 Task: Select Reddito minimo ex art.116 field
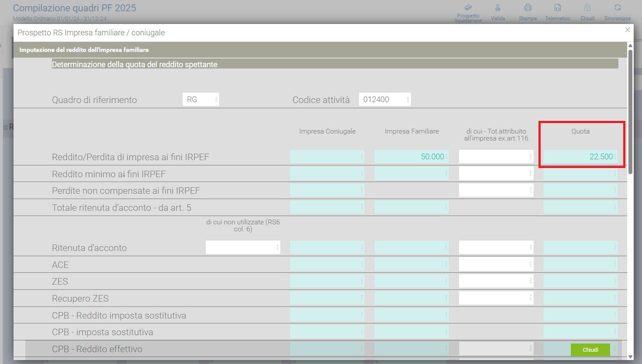point(496,174)
